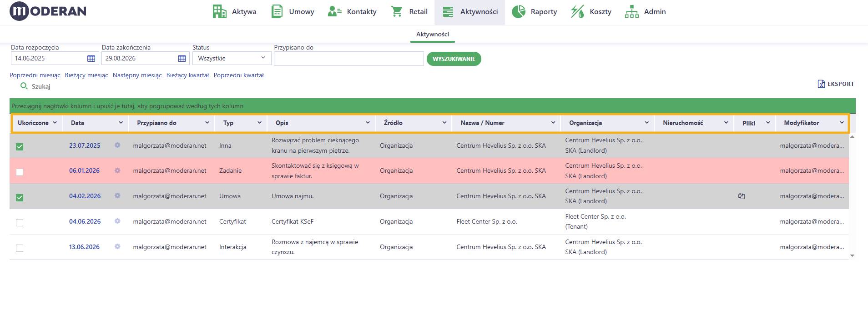Go to the Raporty menu

(535, 12)
